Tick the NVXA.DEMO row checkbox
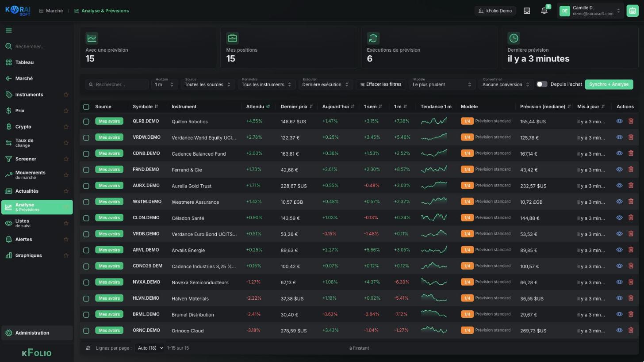The image size is (644, 362). [86, 282]
